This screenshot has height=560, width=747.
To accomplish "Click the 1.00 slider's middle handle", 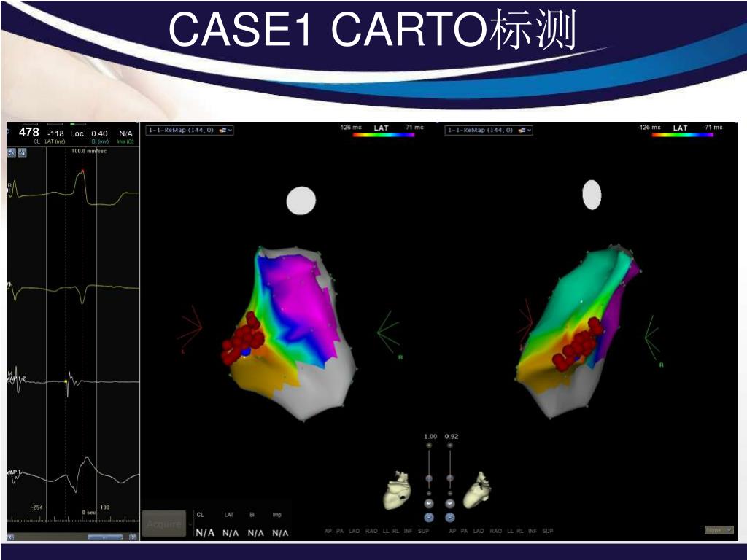I will tap(429, 478).
